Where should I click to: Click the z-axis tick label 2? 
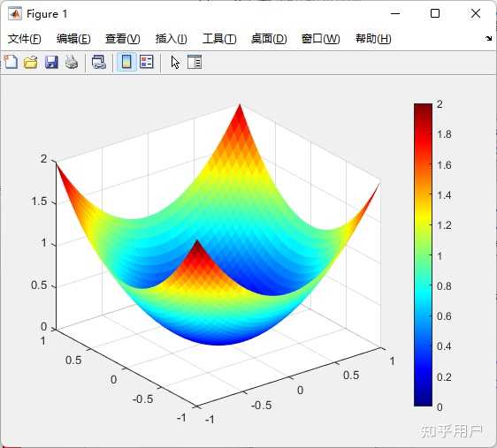[43, 159]
